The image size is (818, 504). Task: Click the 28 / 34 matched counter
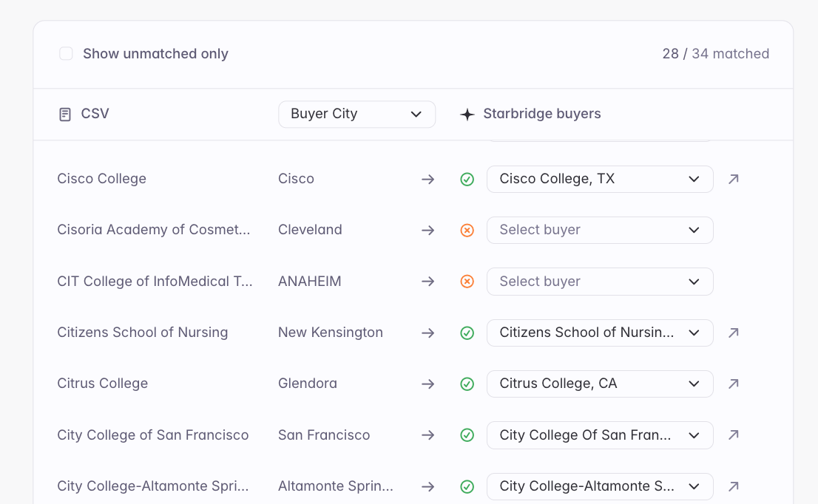(x=716, y=54)
